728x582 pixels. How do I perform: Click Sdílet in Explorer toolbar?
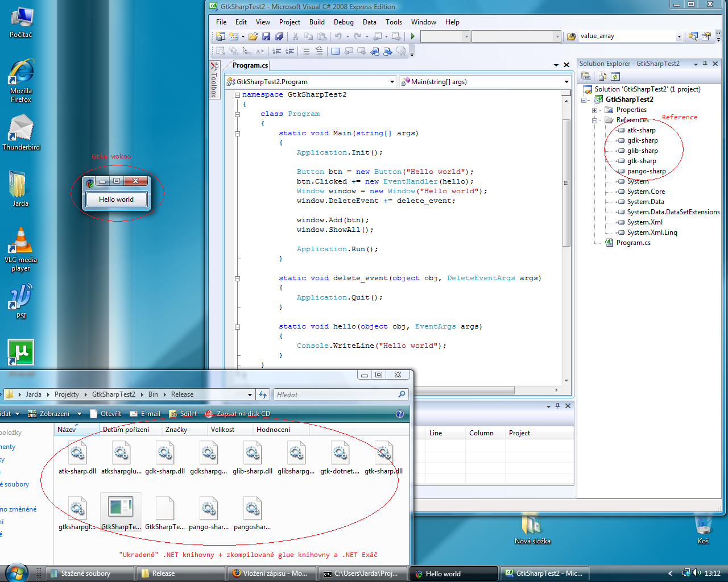pos(183,414)
